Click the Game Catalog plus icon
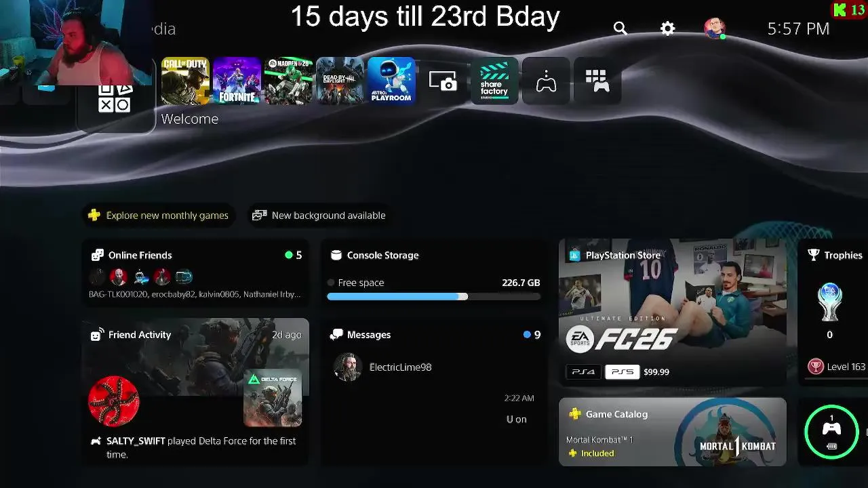The width and height of the screenshot is (868, 488). (x=574, y=414)
